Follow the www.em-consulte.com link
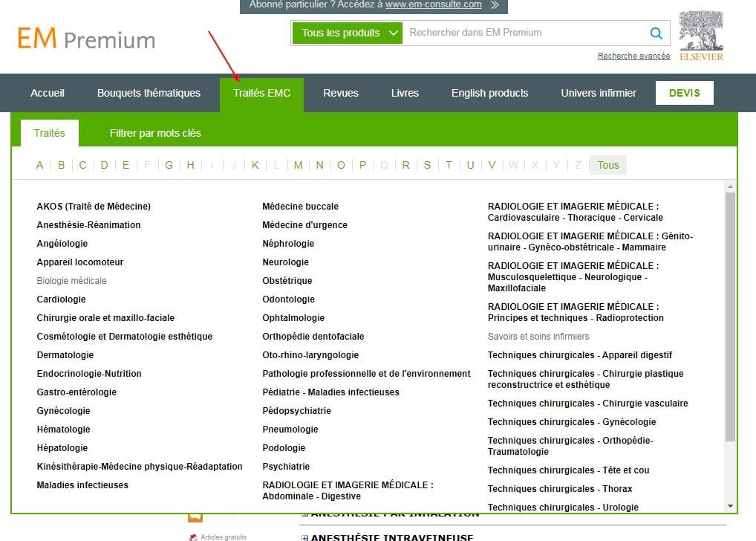Screen dimensions: 756x541 point(433,4)
